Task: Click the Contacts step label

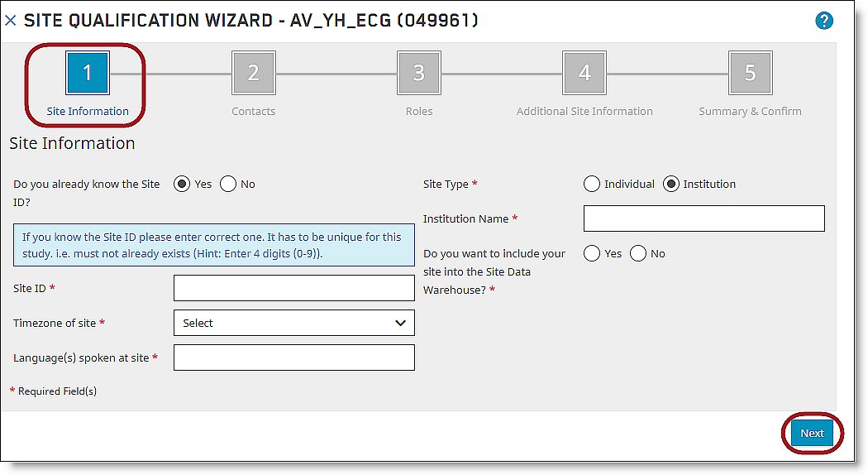Action: click(253, 111)
